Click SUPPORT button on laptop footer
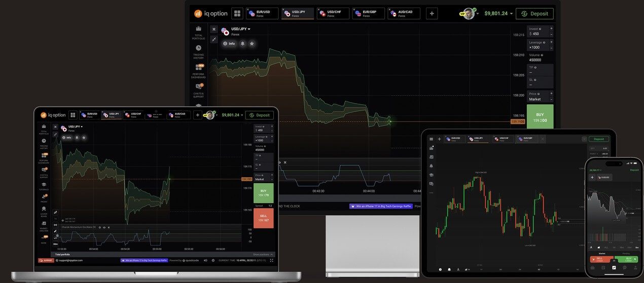The image size is (644, 283). click(x=46, y=260)
